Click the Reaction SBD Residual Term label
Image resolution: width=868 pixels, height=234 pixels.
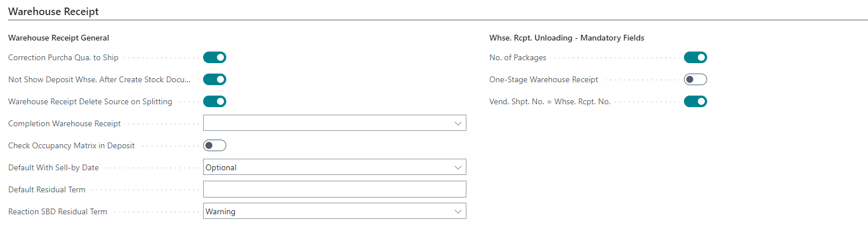pos(57,211)
